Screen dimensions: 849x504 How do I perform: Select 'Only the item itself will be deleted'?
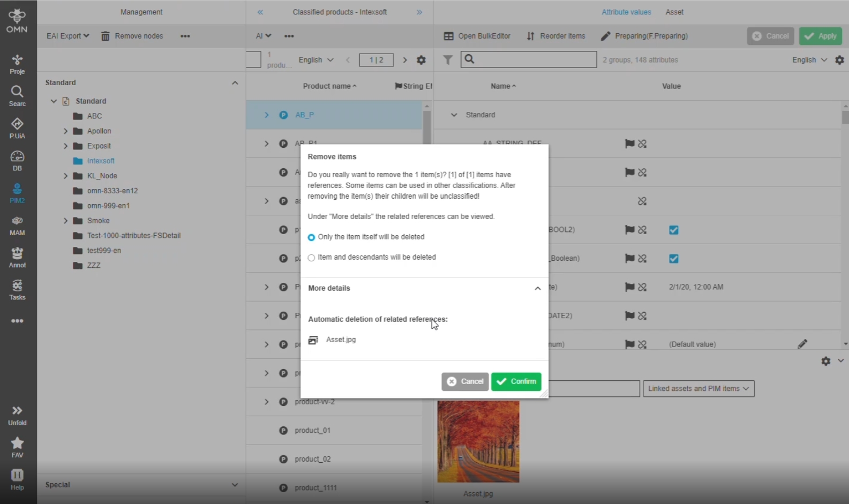(x=311, y=237)
